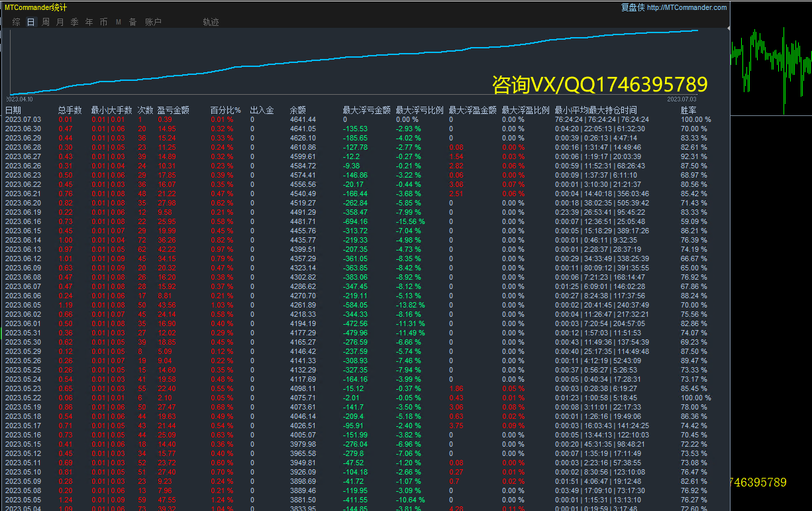
Task: Select the 2023.06.16 data row
Action: click(x=366, y=221)
